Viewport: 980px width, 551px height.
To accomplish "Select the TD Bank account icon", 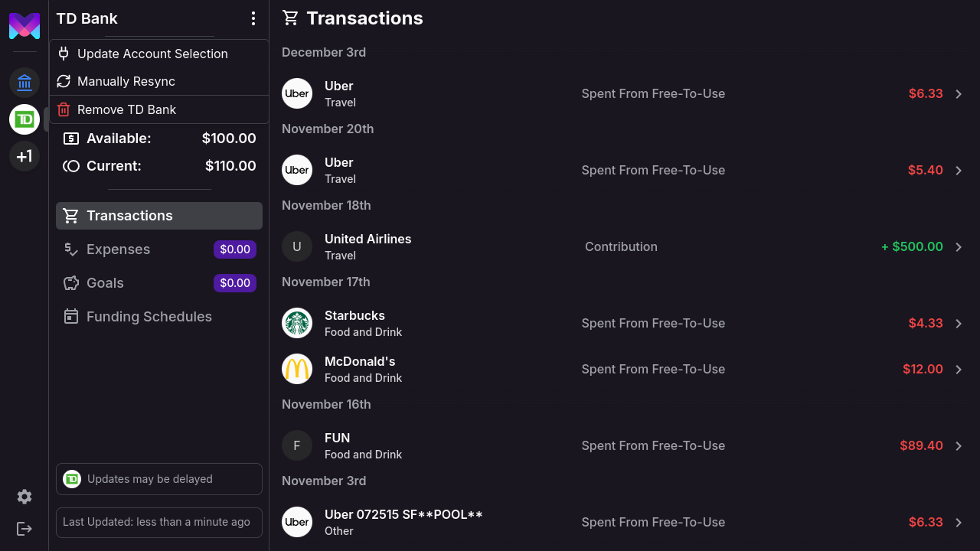I will point(24,119).
